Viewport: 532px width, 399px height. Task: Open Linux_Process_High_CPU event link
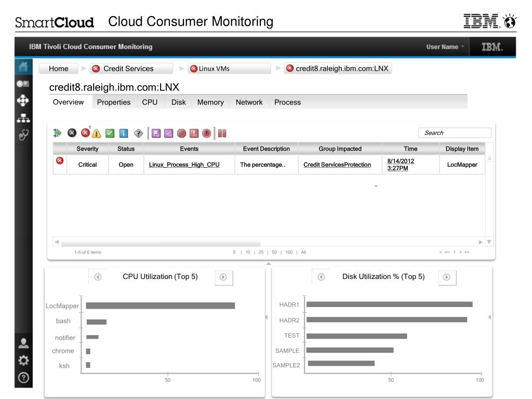184,165
